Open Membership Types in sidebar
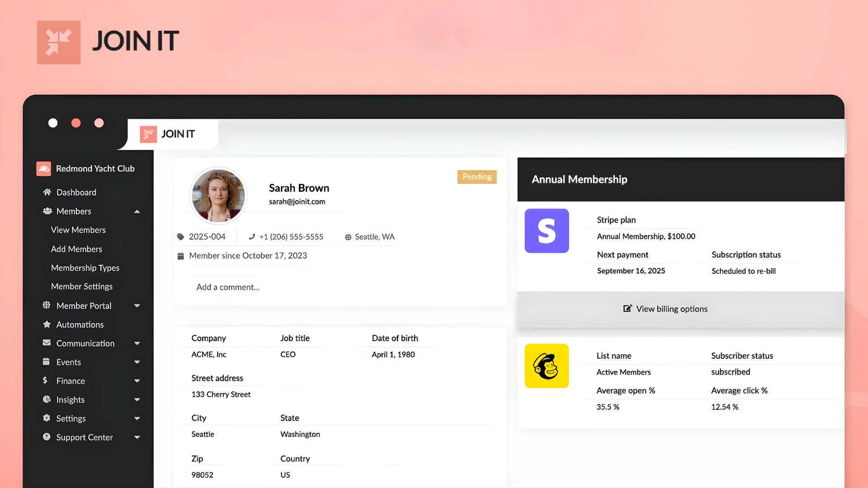This screenshot has height=488, width=868. (x=85, y=268)
